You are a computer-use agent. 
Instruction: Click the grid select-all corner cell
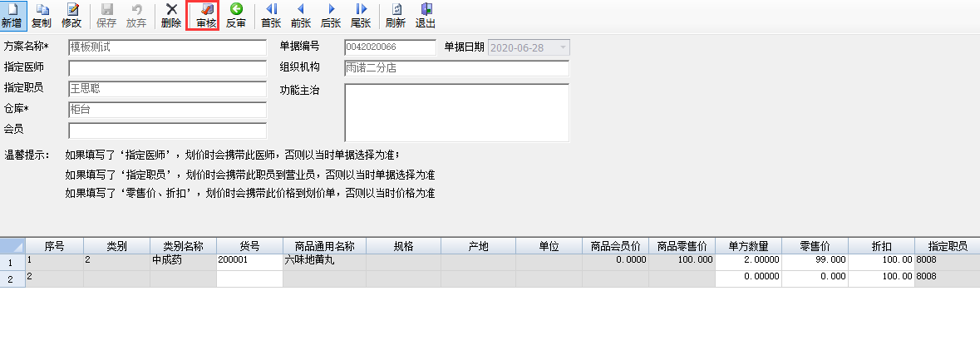[12, 245]
